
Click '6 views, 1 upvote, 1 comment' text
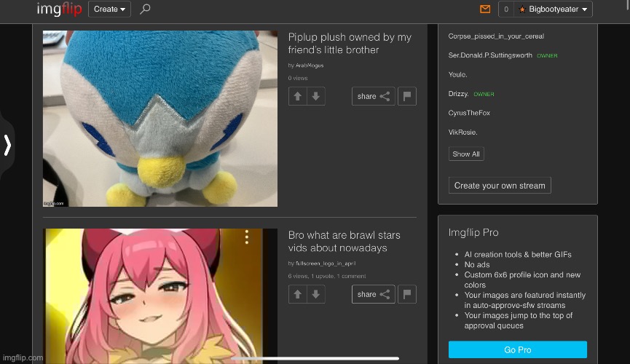(326, 276)
